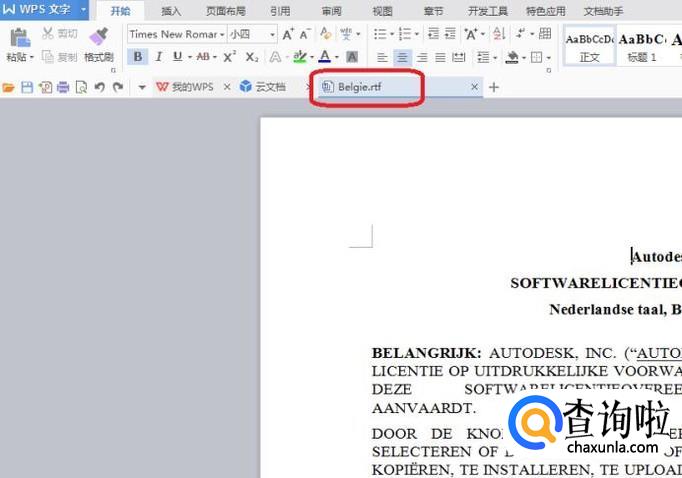Click the table grid icon in ribbon
The height and width of the screenshot is (478, 682).
coord(545,33)
